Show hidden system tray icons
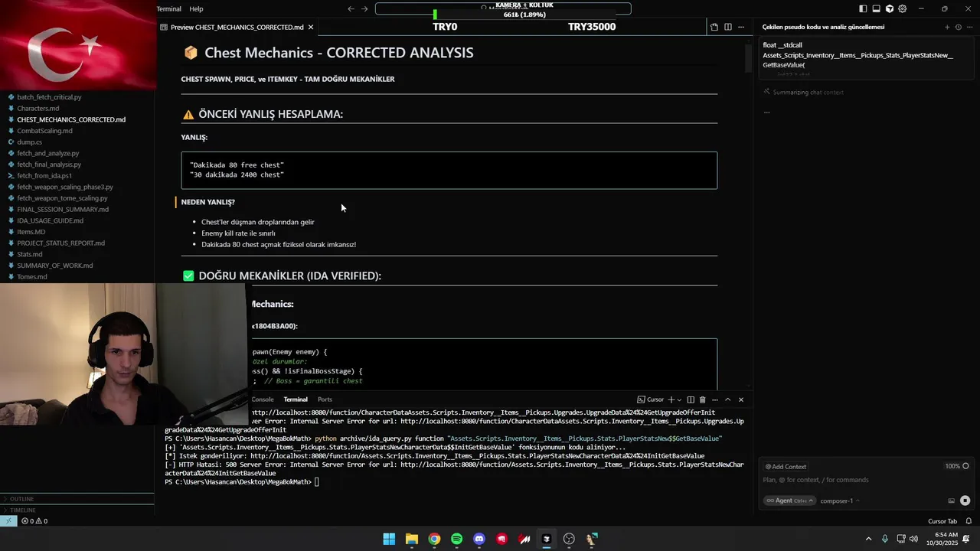Image resolution: width=980 pixels, height=551 pixels. click(x=868, y=539)
